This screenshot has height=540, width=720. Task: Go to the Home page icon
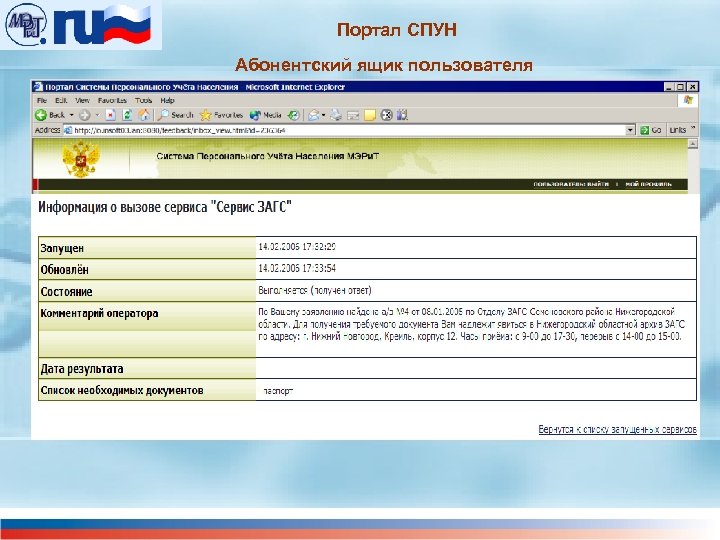click(x=144, y=115)
